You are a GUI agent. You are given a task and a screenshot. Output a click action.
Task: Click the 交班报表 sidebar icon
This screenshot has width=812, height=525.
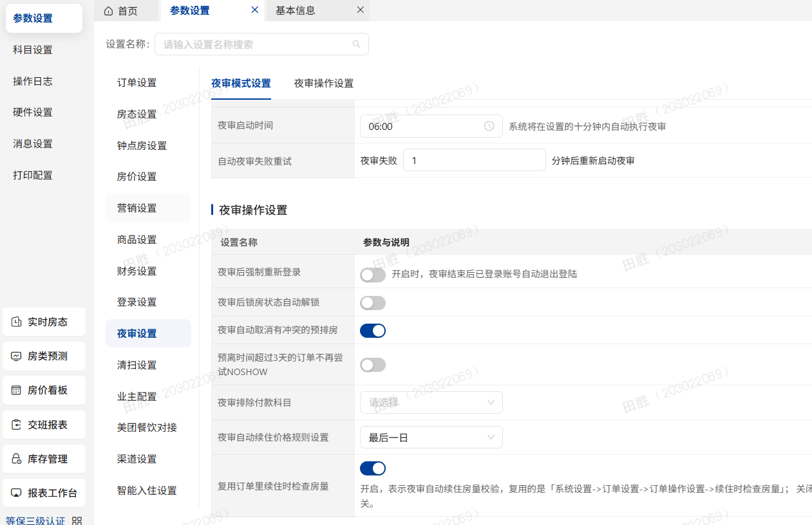tap(16, 424)
